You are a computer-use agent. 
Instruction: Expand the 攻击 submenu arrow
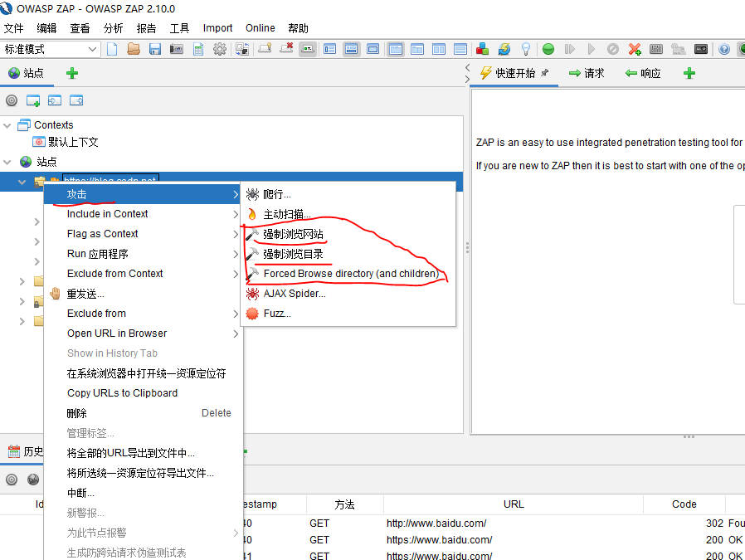(235, 194)
